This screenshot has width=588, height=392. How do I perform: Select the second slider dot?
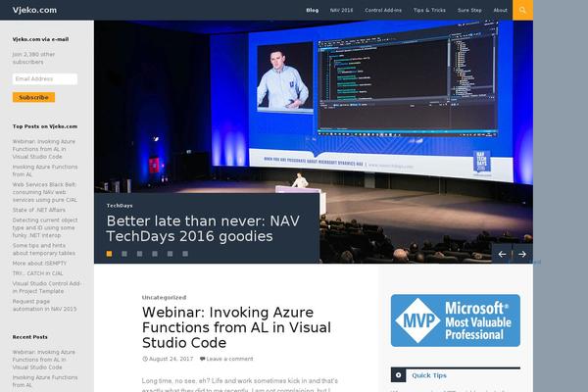(124, 254)
